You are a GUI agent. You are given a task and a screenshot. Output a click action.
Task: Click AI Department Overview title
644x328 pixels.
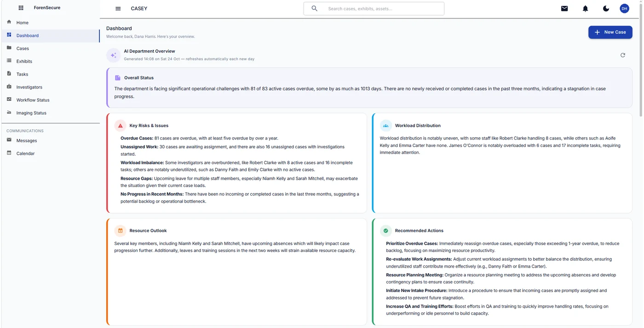pyautogui.click(x=149, y=51)
